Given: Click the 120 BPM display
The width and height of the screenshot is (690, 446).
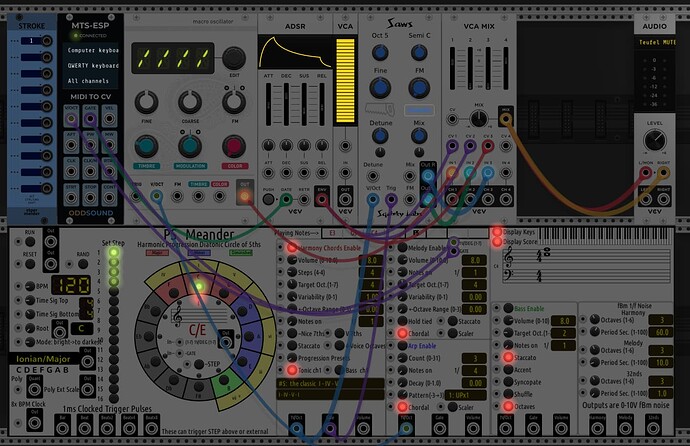Looking at the screenshot, I should pyautogui.click(x=71, y=286).
